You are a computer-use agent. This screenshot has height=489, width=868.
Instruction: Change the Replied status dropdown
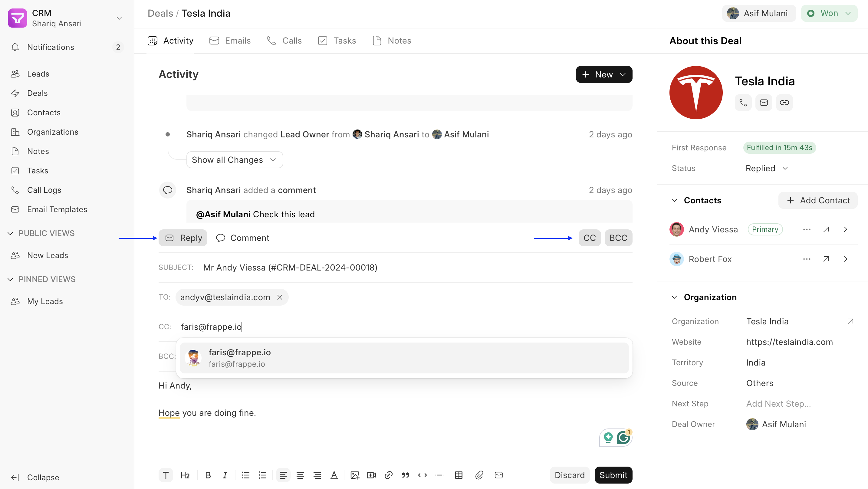pyautogui.click(x=767, y=168)
